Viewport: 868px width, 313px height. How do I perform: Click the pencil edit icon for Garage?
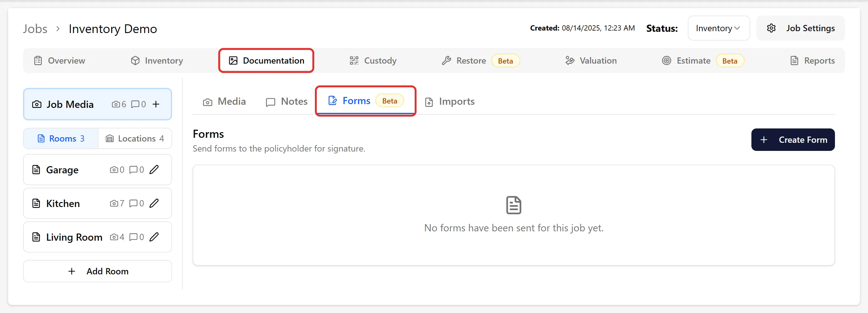click(154, 170)
